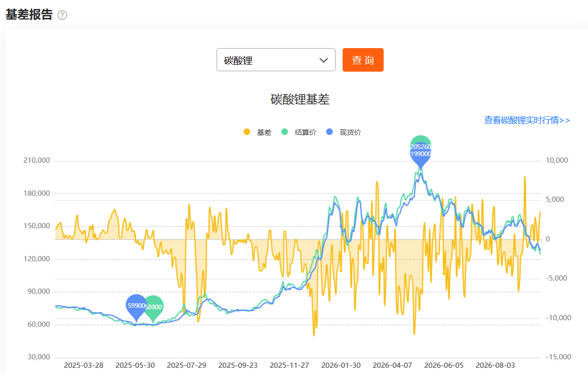Click the 210,000 left axis value
Screen dimensions: 588x373
click(x=36, y=160)
